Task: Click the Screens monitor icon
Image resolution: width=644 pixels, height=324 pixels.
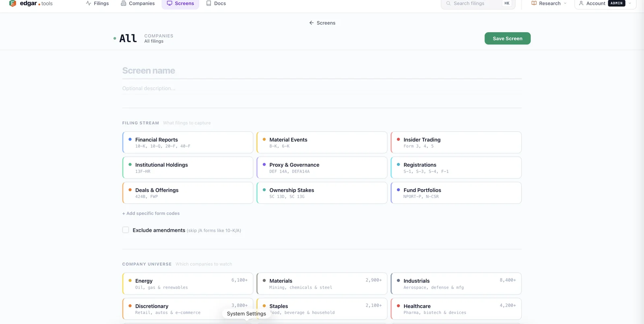Action: [169, 3]
